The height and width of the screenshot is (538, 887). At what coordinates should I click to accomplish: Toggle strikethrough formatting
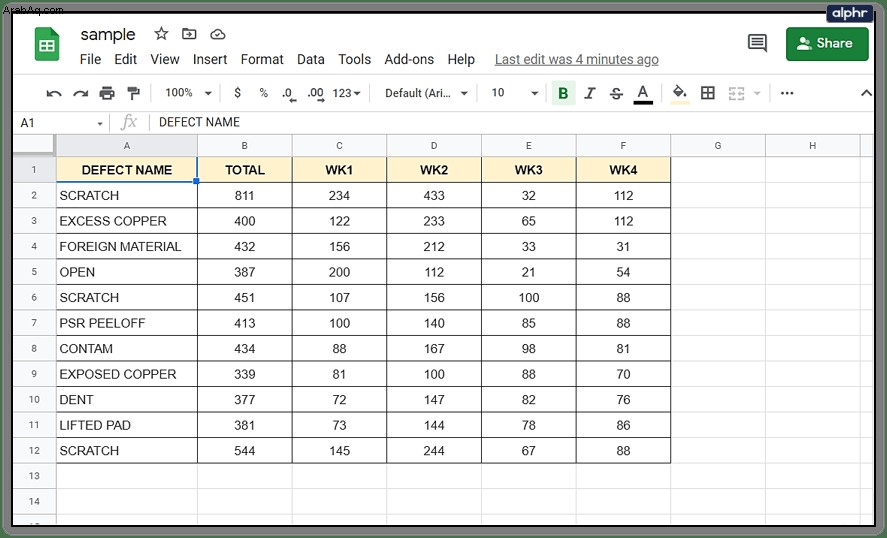tap(617, 93)
